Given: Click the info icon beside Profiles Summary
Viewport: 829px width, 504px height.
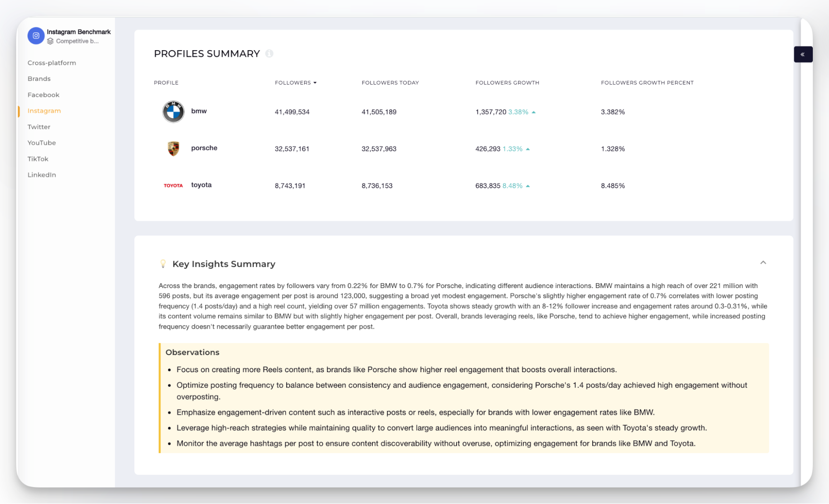Looking at the screenshot, I should (270, 53).
